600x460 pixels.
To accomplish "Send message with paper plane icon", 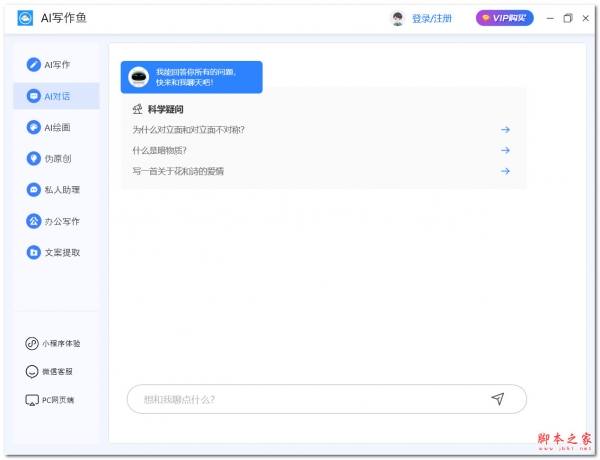I will pos(497,399).
